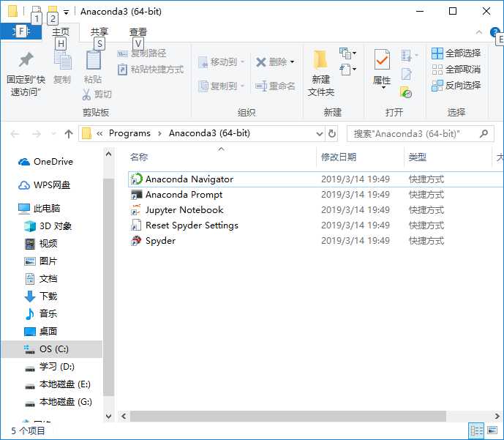The width and height of the screenshot is (504, 440).
Task: Click Copy path option
Action: click(142, 53)
